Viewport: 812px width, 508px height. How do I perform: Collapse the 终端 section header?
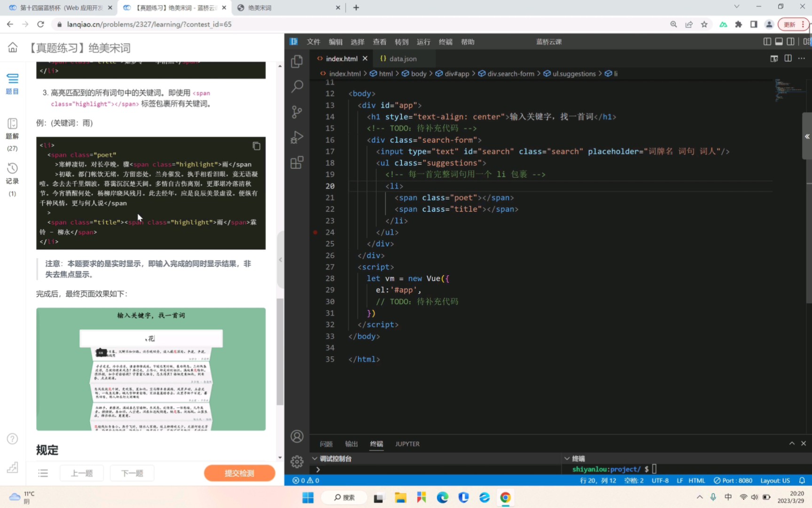pos(567,459)
